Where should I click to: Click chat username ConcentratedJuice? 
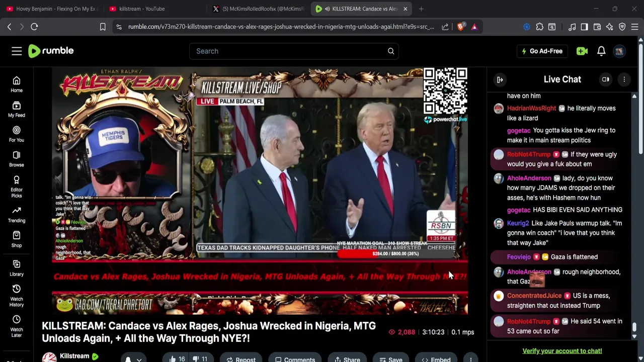click(534, 296)
